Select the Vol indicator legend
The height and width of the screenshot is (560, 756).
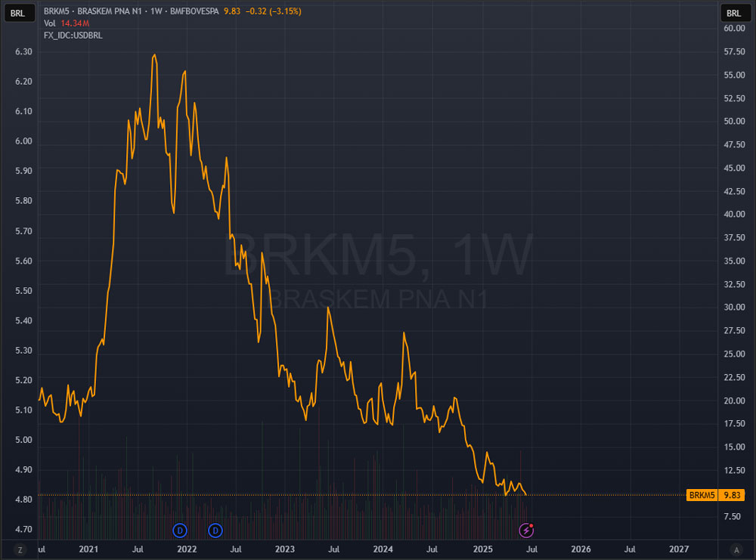pos(51,23)
